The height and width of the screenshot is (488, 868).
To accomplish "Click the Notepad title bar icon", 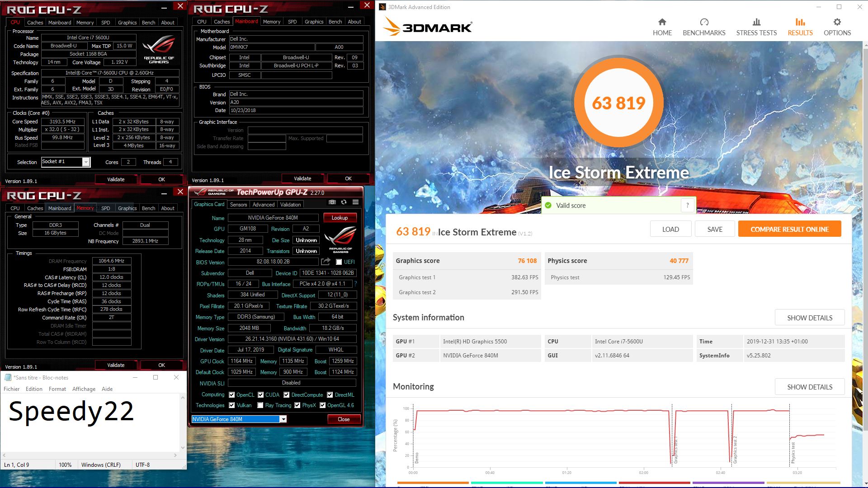I will (8, 377).
